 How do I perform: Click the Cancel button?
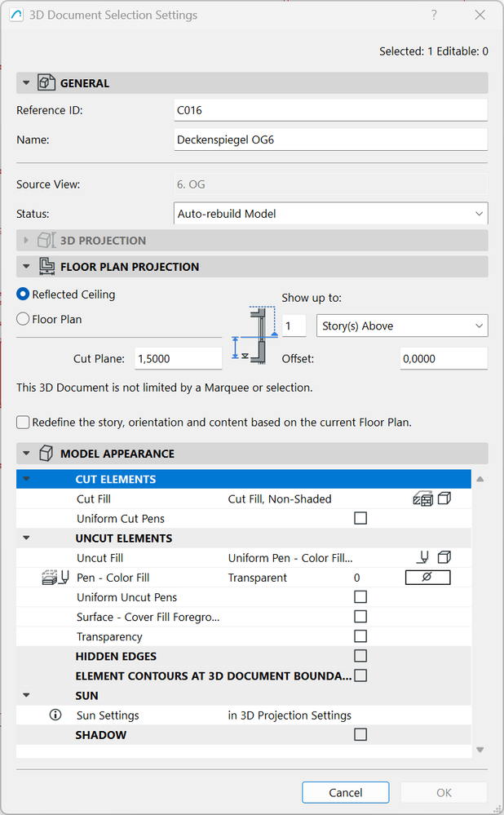pos(346,793)
